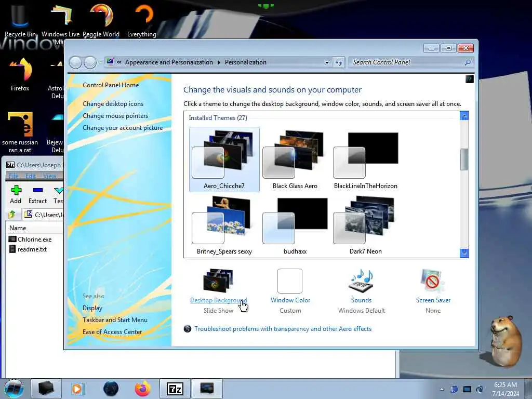The image size is (532, 399).
Task: Select the Aero_Chicche7 theme
Action: (224, 159)
